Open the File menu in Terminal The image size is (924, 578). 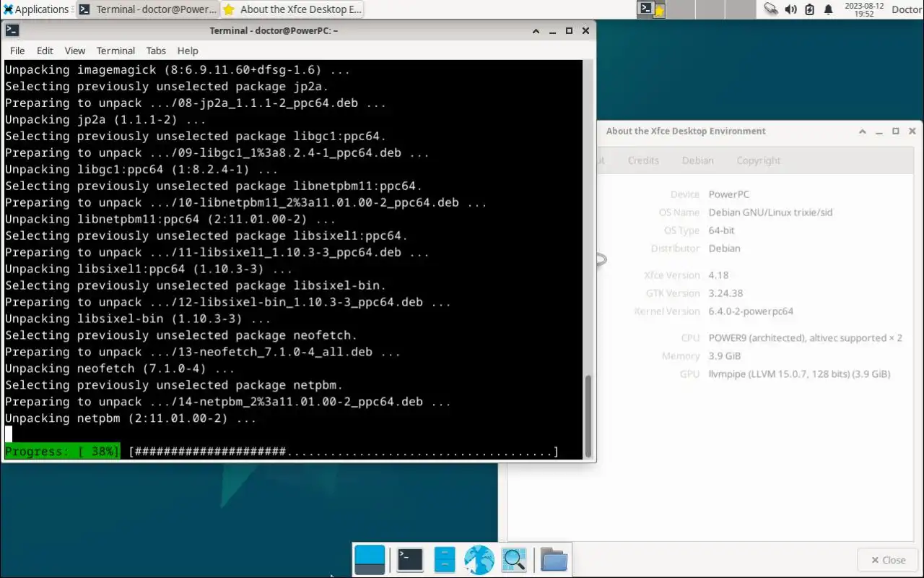coord(17,51)
